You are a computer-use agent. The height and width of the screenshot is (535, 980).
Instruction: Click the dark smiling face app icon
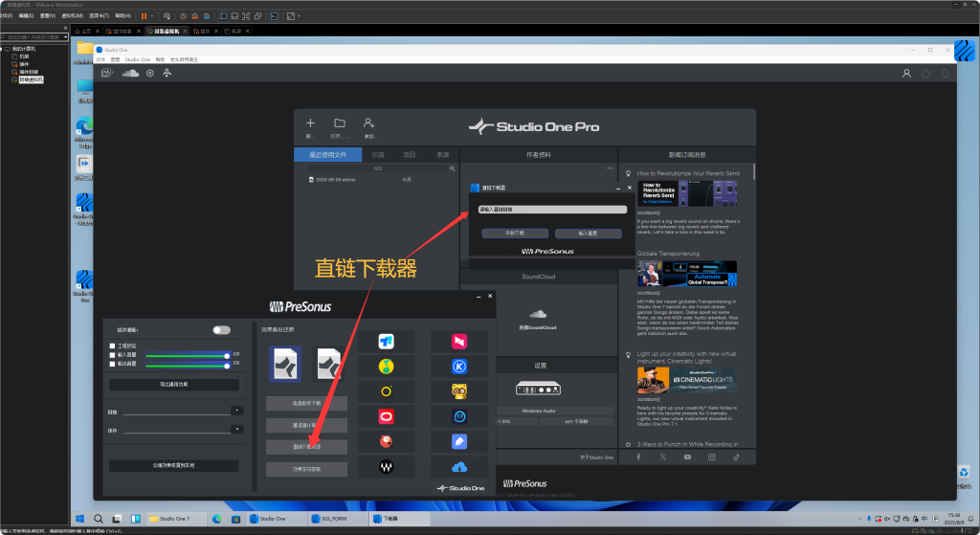[459, 416]
